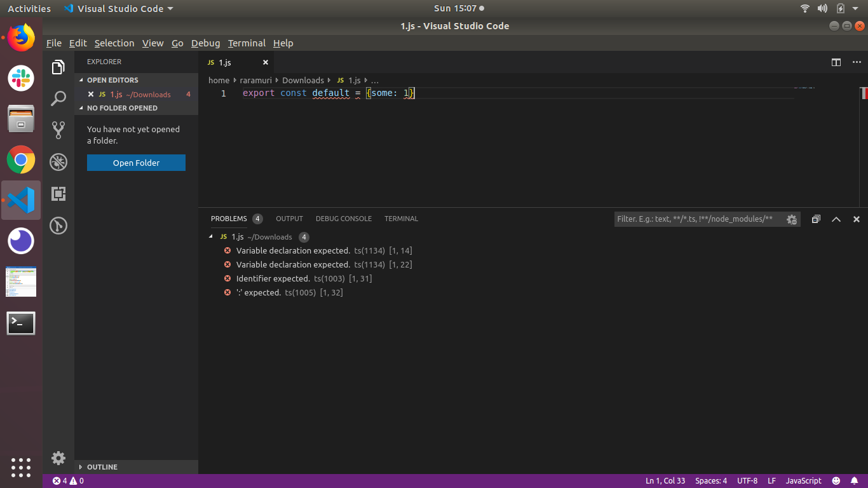Open the Edit menu
The height and width of the screenshot is (488, 868).
(x=78, y=43)
